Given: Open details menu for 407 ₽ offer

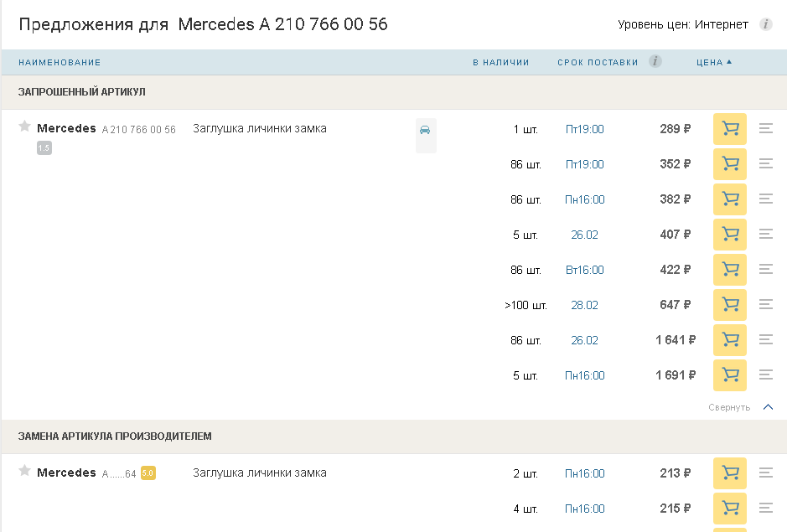Looking at the screenshot, I should (766, 234).
